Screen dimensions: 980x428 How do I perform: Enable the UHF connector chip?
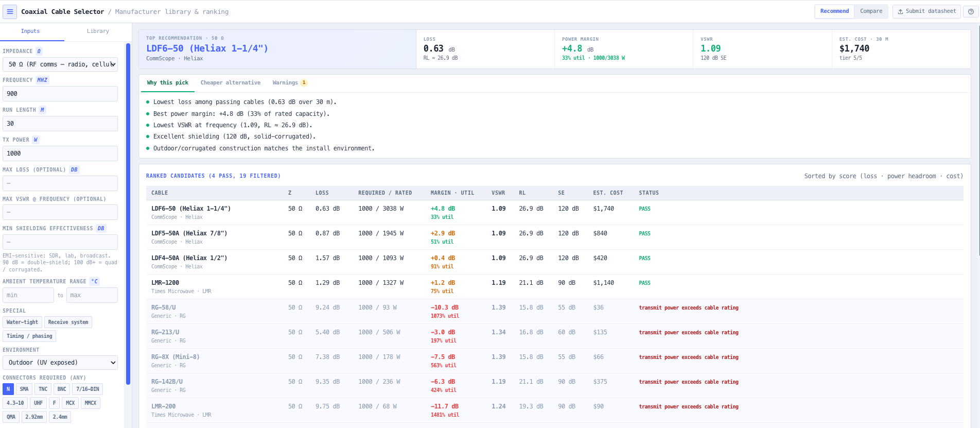[x=39, y=403]
